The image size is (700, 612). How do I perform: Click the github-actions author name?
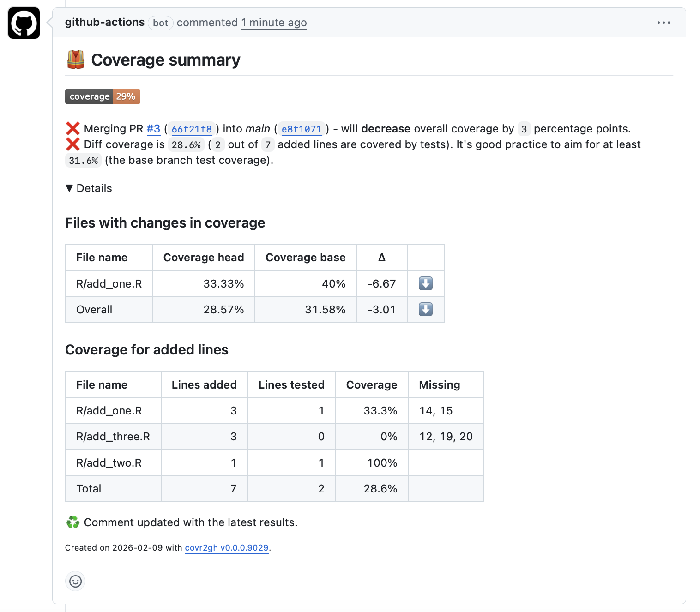105,22
